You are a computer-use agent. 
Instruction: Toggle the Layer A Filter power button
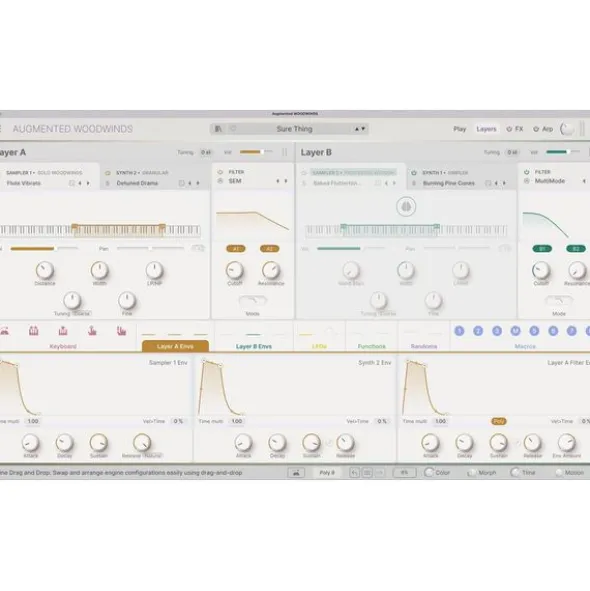(221, 172)
